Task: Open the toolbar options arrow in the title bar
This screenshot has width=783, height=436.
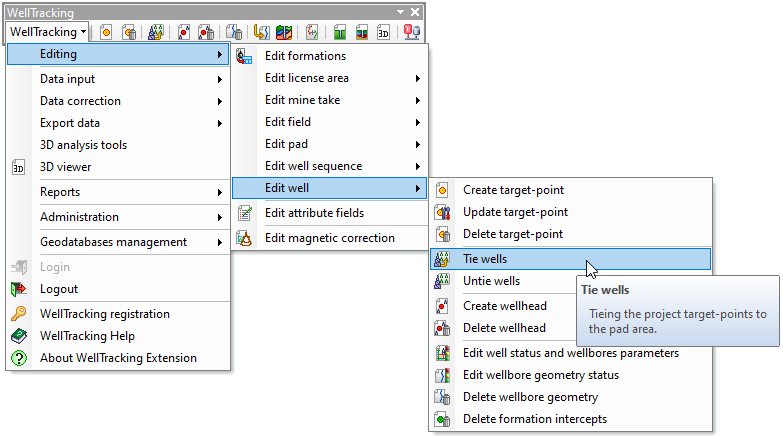Action: (x=400, y=11)
